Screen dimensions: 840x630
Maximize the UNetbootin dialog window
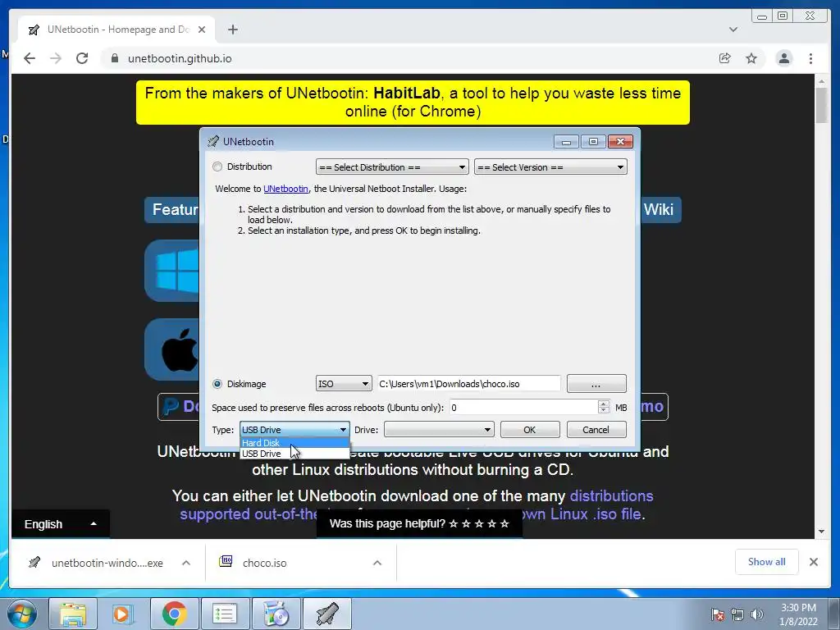[x=593, y=141]
